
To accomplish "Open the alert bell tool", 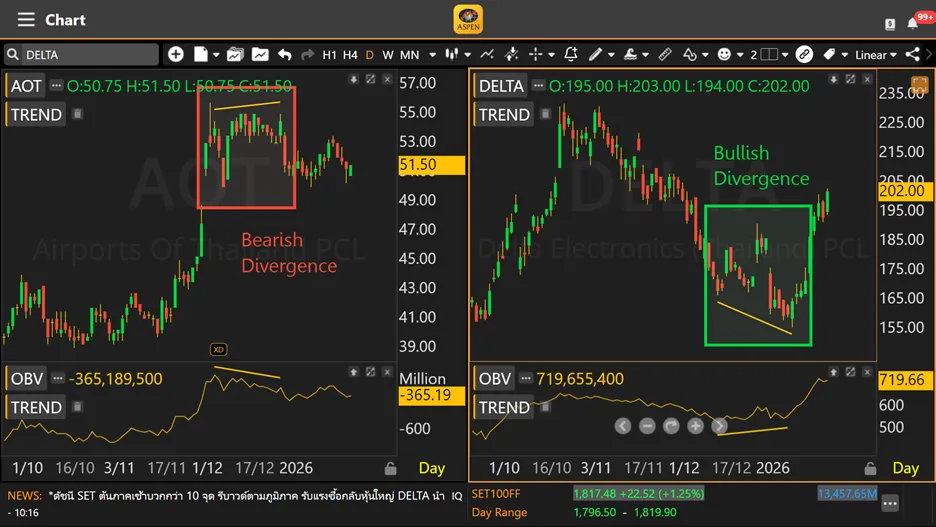I will pyautogui.click(x=571, y=54).
